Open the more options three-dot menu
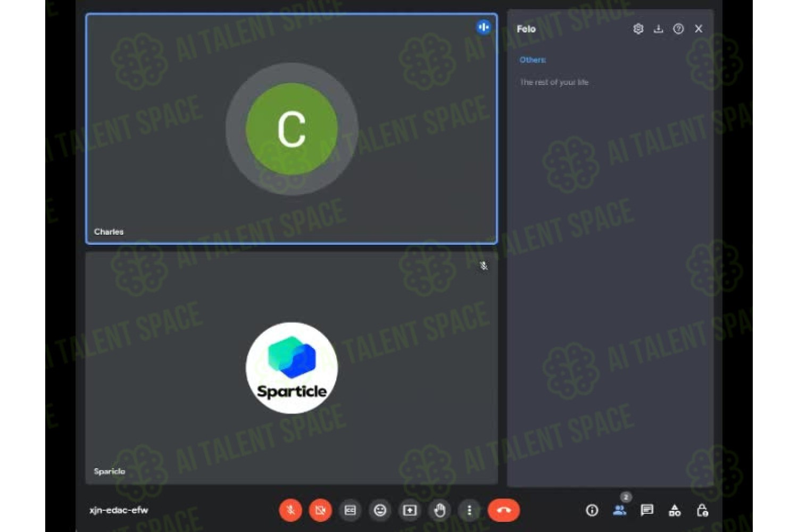This screenshot has height=532, width=798. [x=469, y=510]
